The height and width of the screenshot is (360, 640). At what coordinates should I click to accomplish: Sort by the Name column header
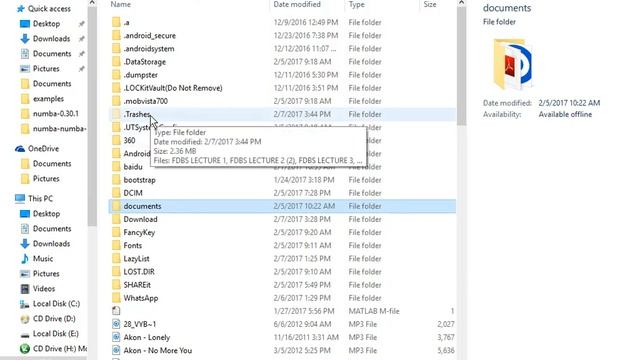121,4
